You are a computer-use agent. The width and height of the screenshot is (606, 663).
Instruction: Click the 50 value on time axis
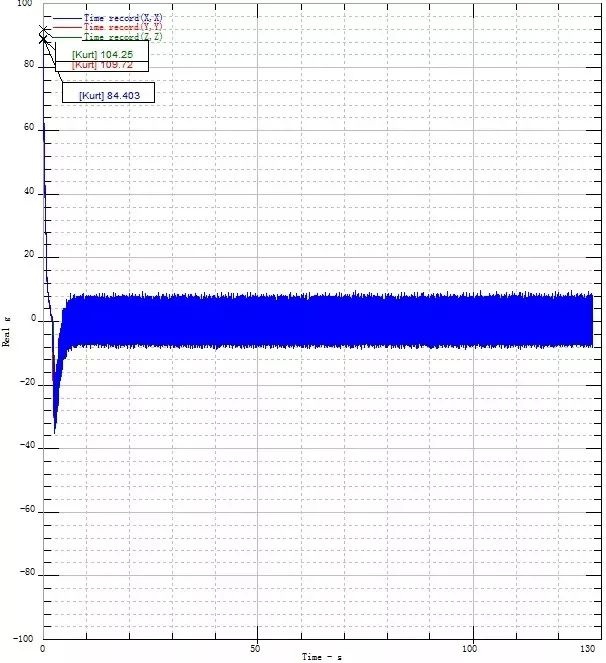(x=255, y=649)
